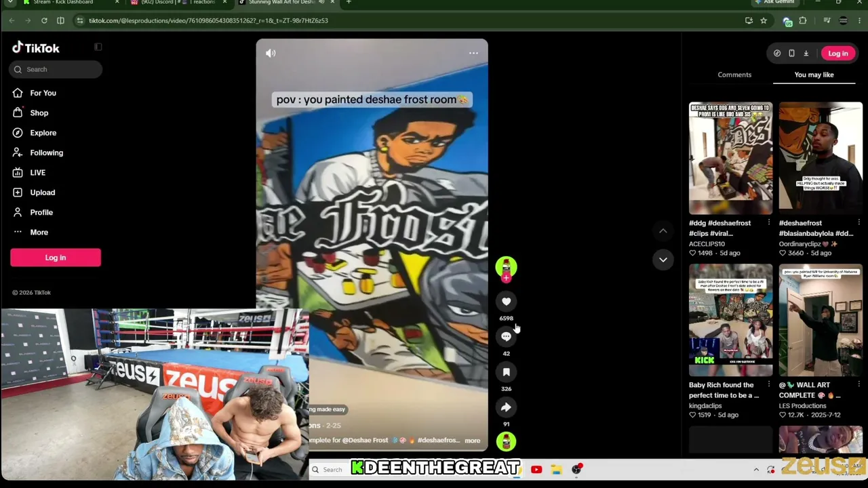Click the phone app icon in header
Image resolution: width=868 pixels, height=488 pixels.
tap(791, 54)
